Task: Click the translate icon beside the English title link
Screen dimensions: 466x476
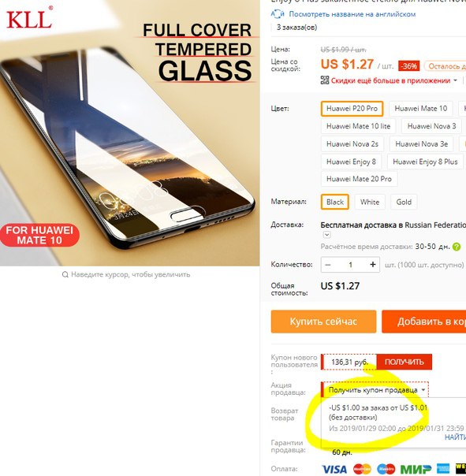Action: click(x=278, y=14)
